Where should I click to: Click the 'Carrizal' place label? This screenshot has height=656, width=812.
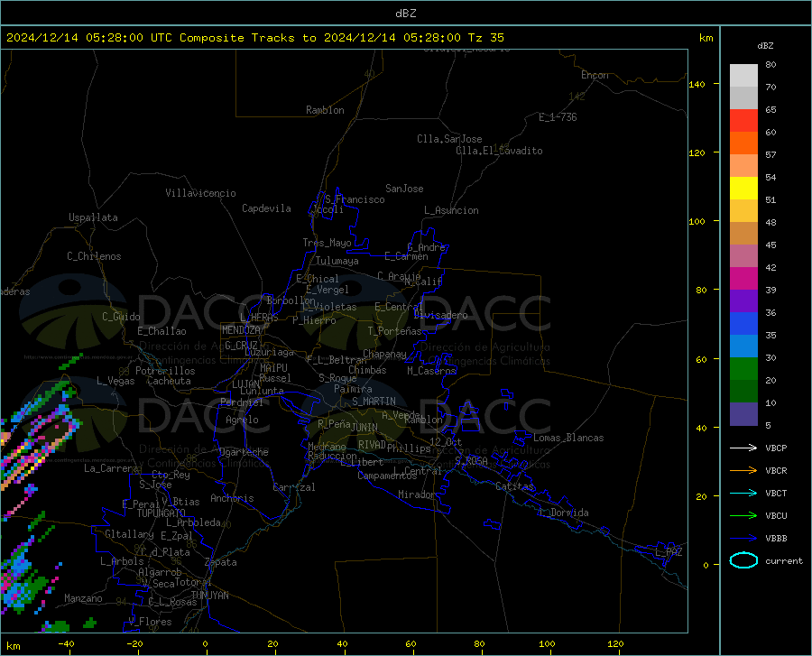point(294,487)
